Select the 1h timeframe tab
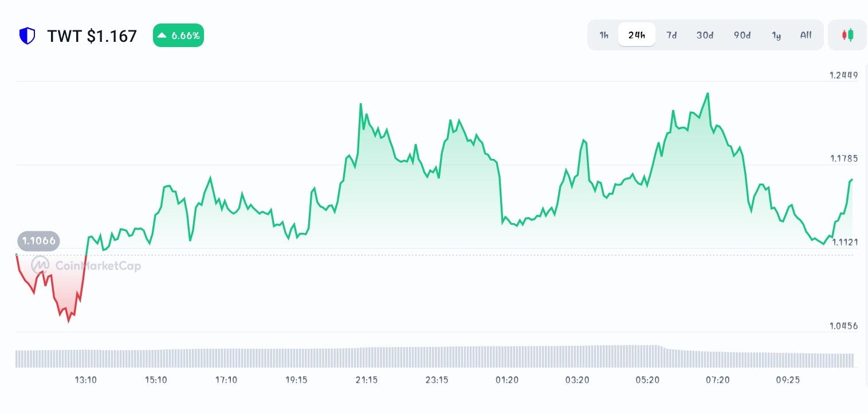This screenshot has height=413, width=868. tap(604, 35)
